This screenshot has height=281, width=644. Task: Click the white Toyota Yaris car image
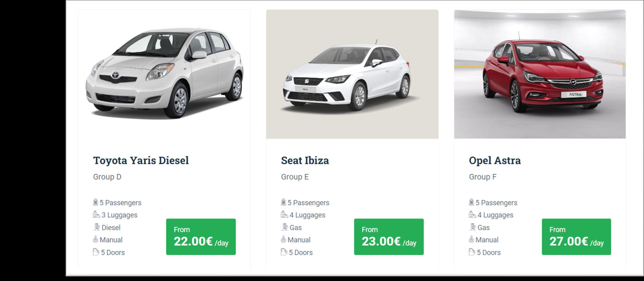coord(164,73)
